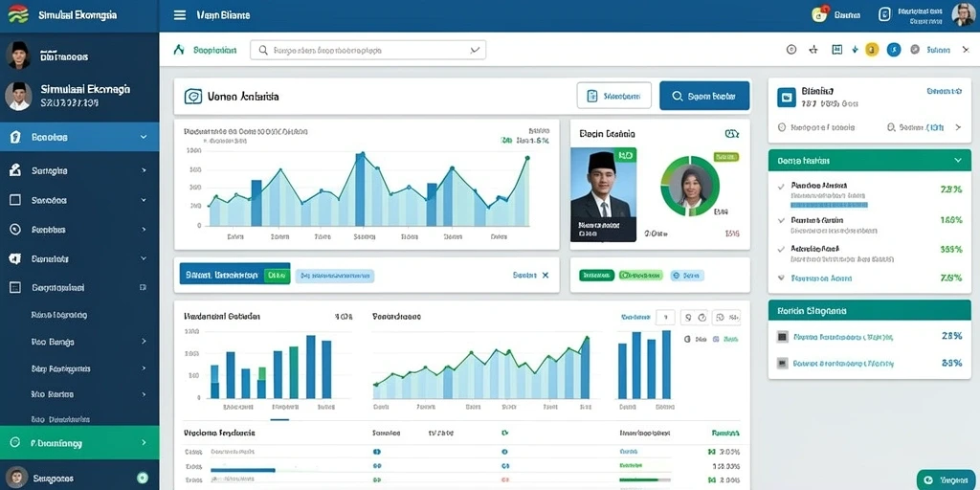The image size is (980, 490).
Task: Expand the third sidebar sub-item arrow
Action: point(144,368)
